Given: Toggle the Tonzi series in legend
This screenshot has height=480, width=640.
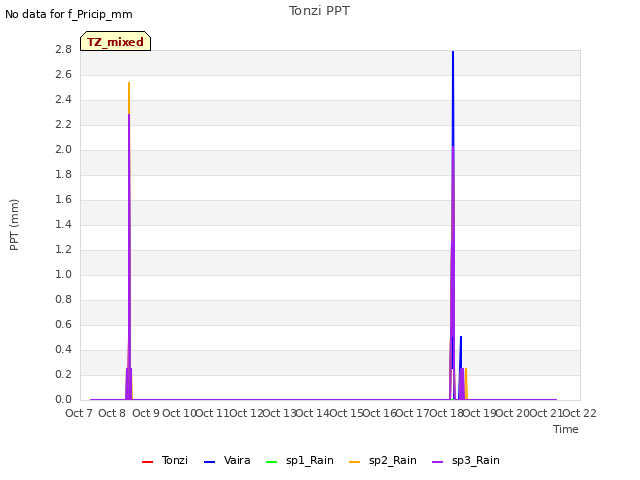Looking at the screenshot, I should [165, 460].
